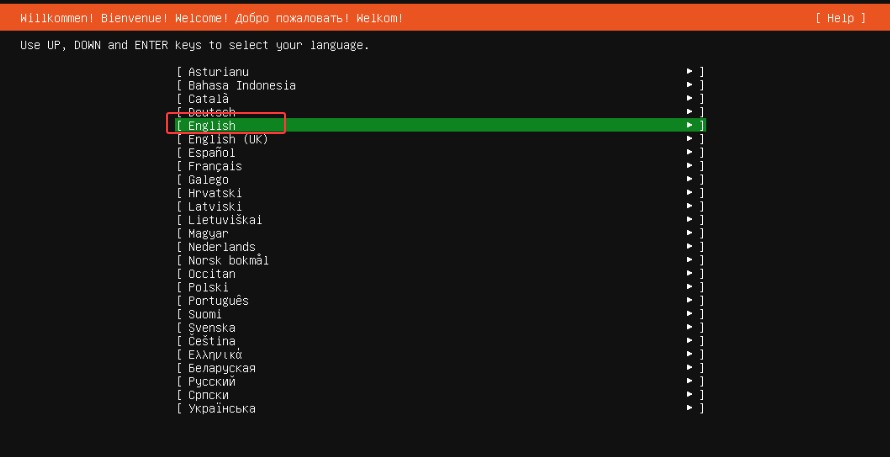Select Lietuviškai language entry
Image resolution: width=890 pixels, height=457 pixels.
(x=225, y=220)
